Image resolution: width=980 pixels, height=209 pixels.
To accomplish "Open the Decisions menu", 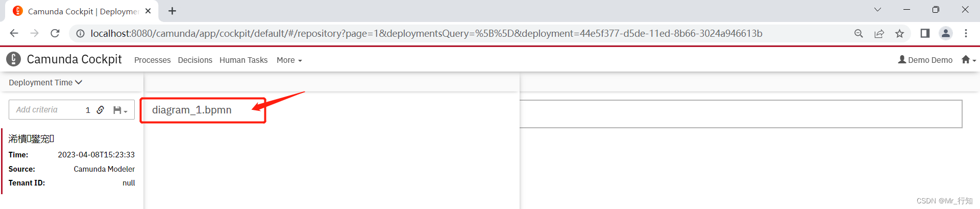I will tap(195, 60).
